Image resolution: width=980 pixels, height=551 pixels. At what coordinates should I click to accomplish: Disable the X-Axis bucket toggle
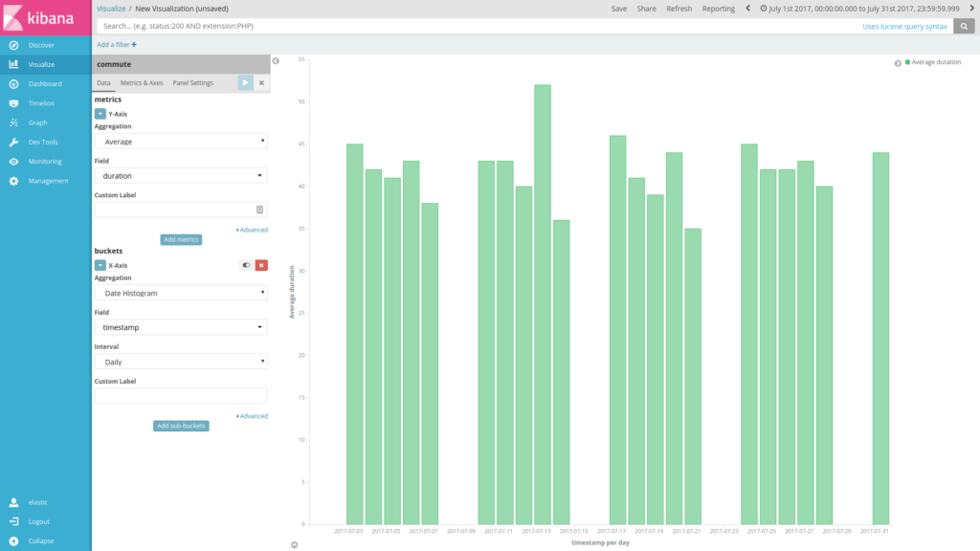(x=246, y=265)
